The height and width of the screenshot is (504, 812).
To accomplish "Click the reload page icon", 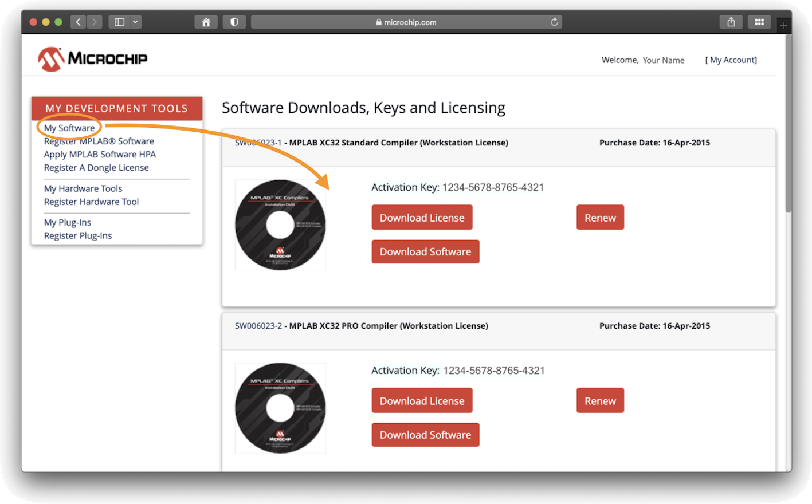I will (554, 22).
